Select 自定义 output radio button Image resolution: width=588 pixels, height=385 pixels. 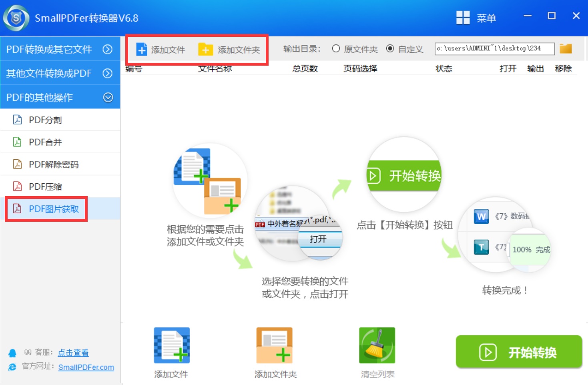[390, 48]
